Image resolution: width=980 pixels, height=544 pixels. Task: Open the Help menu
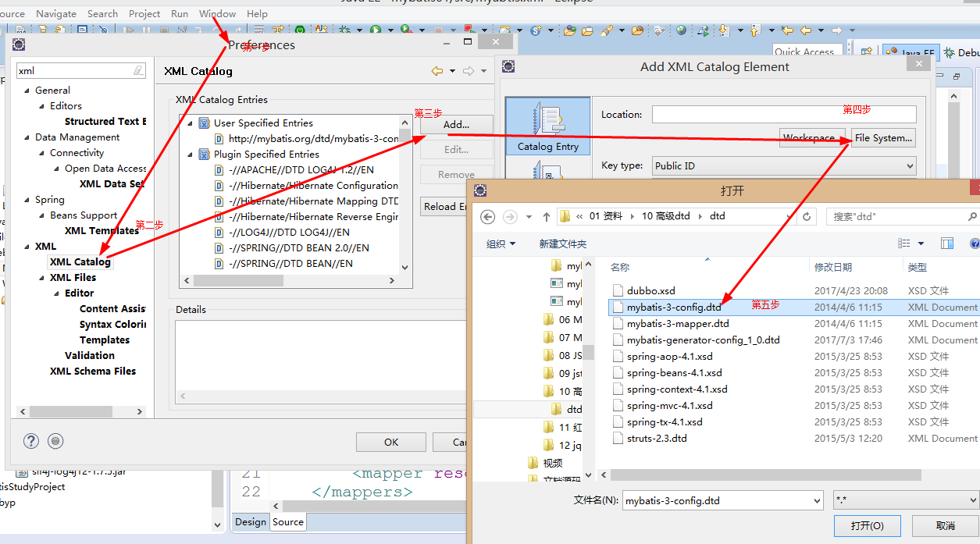tap(257, 14)
